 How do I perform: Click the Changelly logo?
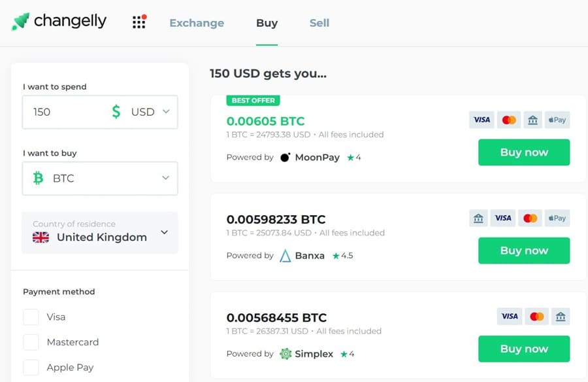59,22
